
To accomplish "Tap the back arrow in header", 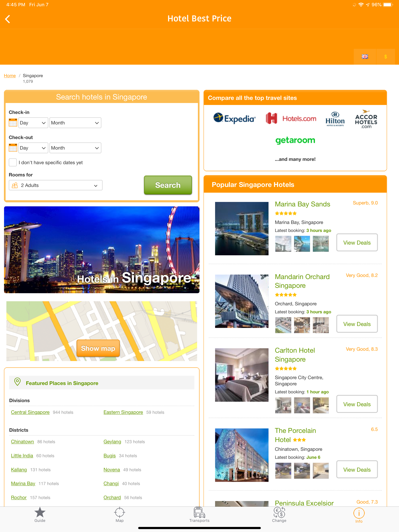I will [8, 19].
